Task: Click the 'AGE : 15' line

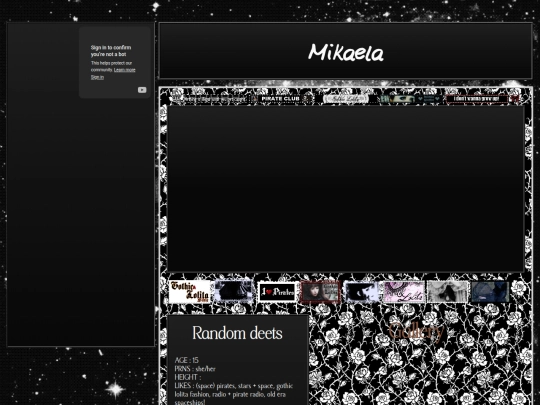Action: click(186, 360)
